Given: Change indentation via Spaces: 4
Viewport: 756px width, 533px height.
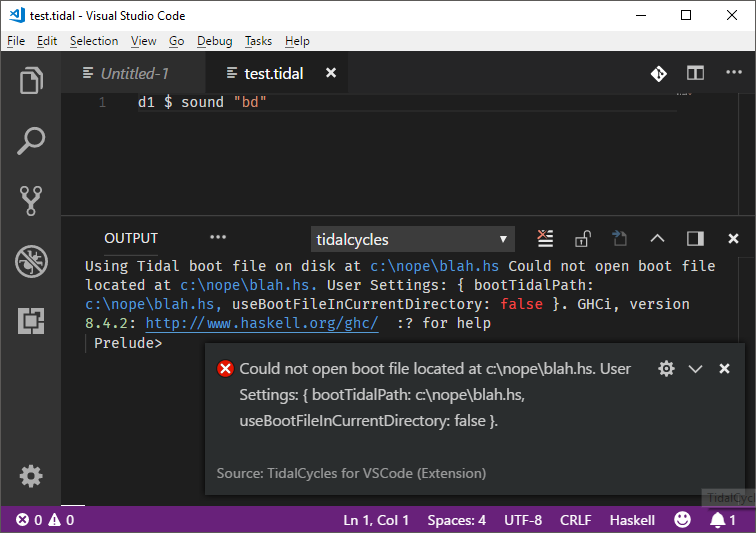Looking at the screenshot, I should 457,520.
